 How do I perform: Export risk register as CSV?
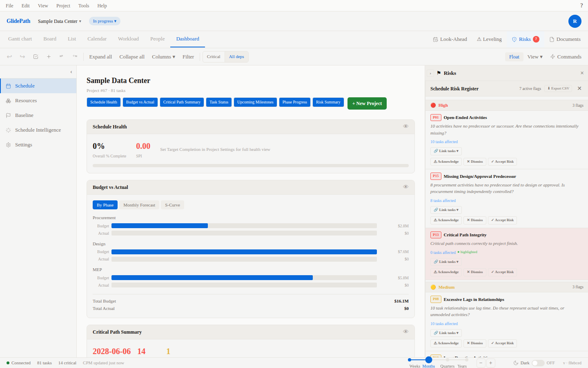pyautogui.click(x=558, y=88)
